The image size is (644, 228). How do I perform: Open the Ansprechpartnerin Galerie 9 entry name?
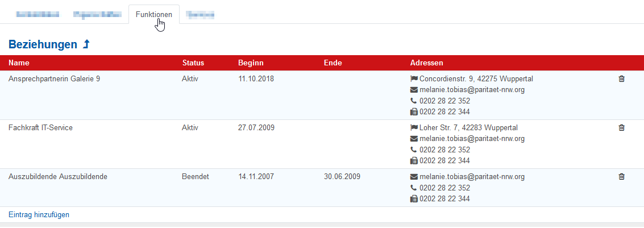(55, 79)
